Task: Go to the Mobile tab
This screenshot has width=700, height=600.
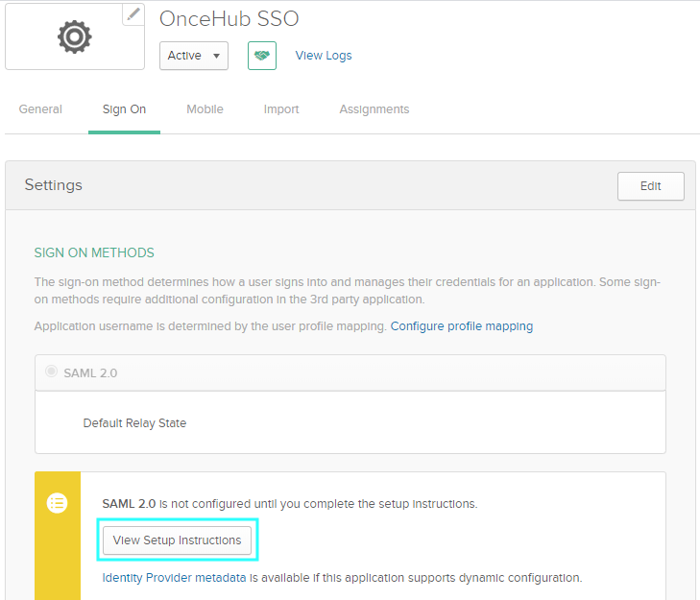Action: (205, 109)
